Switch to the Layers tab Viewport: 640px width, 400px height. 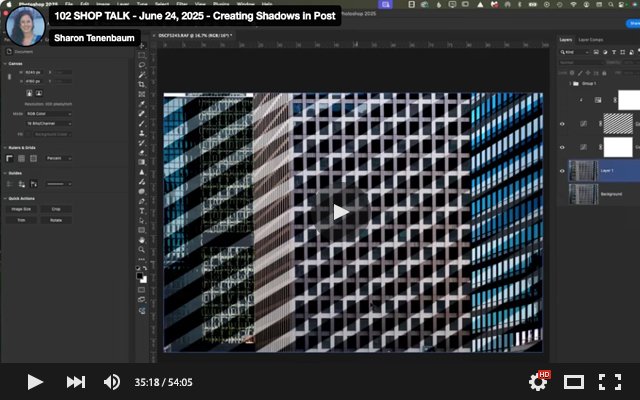(x=565, y=40)
